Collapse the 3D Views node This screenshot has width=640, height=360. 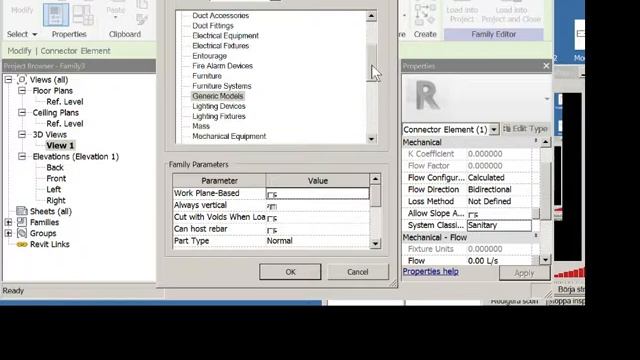(x=22, y=134)
